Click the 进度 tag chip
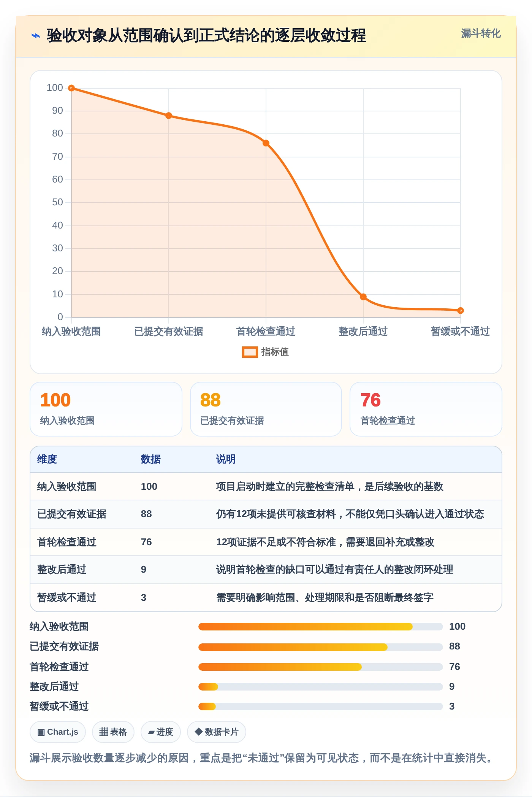 point(161,732)
